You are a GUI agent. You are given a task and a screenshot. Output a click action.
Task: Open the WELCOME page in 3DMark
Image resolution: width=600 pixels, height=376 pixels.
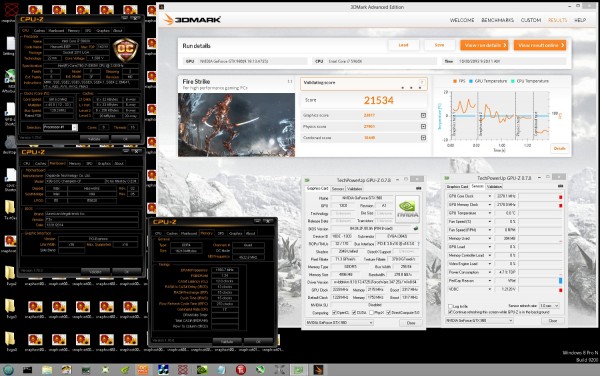click(462, 20)
